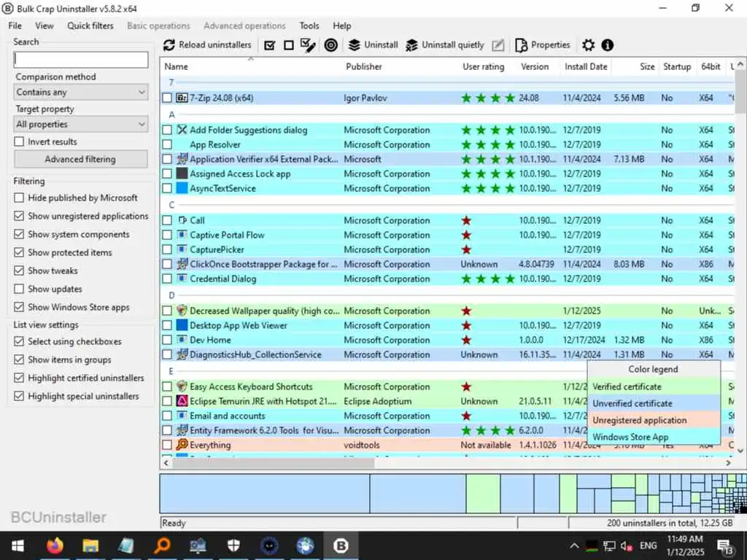Click ENG language indicator in tray
Image resolution: width=747 pixels, height=560 pixels.
click(648, 545)
